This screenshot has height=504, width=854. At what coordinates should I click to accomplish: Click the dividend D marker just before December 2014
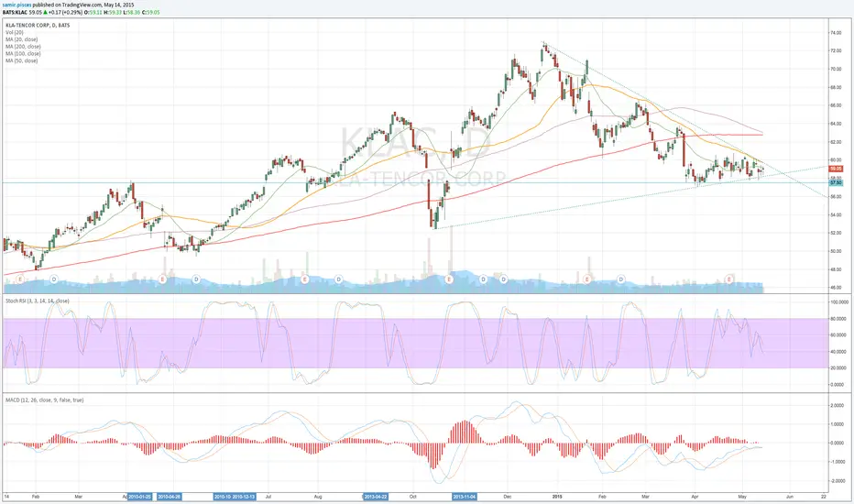tap(503, 279)
